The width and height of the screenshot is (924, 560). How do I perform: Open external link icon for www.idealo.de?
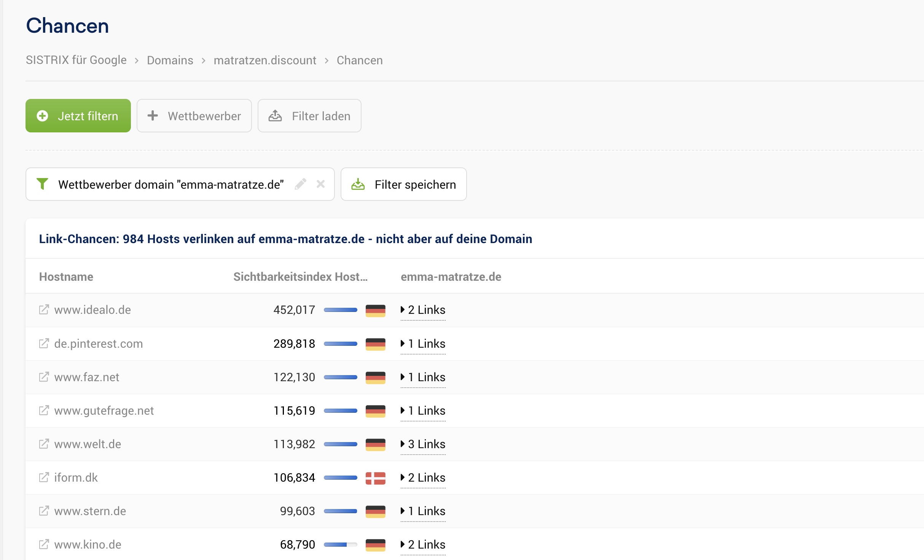pyautogui.click(x=44, y=310)
